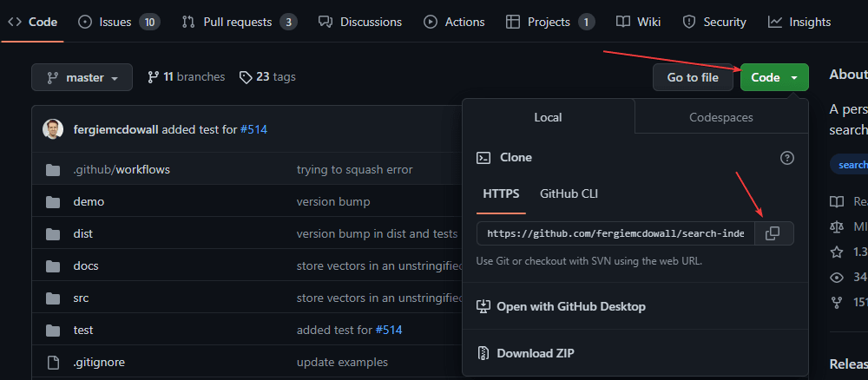Go to the Pull requests tab
868x380 pixels.
coord(240,23)
